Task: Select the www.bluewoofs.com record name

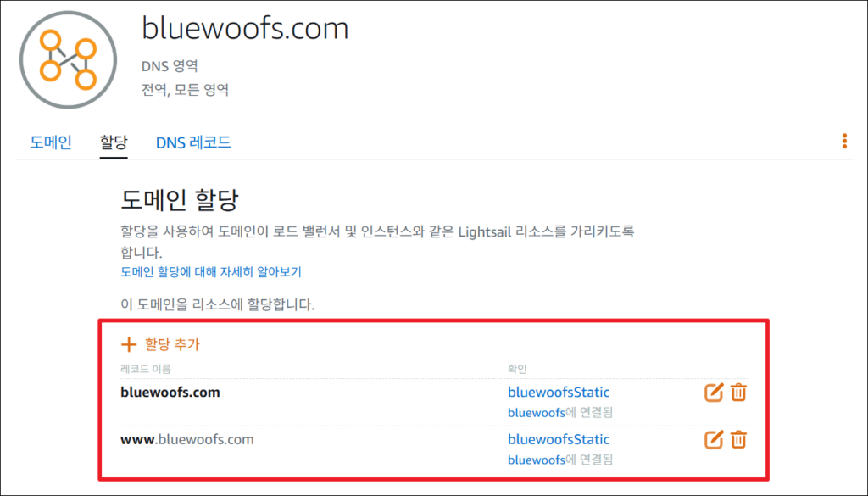Action: pyautogui.click(x=187, y=439)
